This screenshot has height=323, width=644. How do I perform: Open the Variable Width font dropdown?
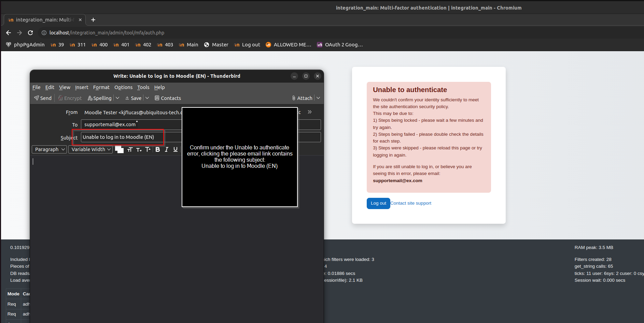point(90,149)
